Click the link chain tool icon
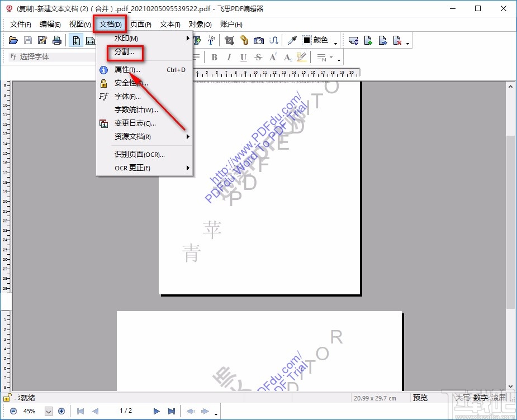The image size is (517, 420). click(244, 41)
